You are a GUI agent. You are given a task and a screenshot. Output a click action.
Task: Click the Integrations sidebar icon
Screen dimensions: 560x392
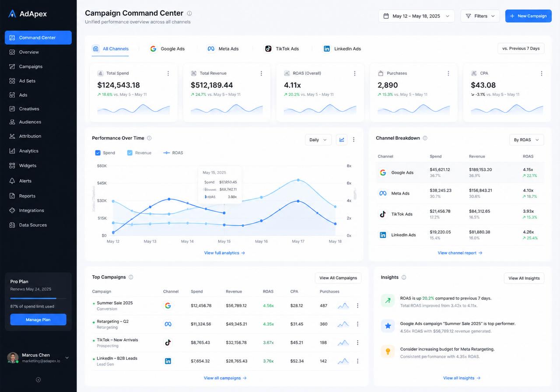tap(12, 210)
